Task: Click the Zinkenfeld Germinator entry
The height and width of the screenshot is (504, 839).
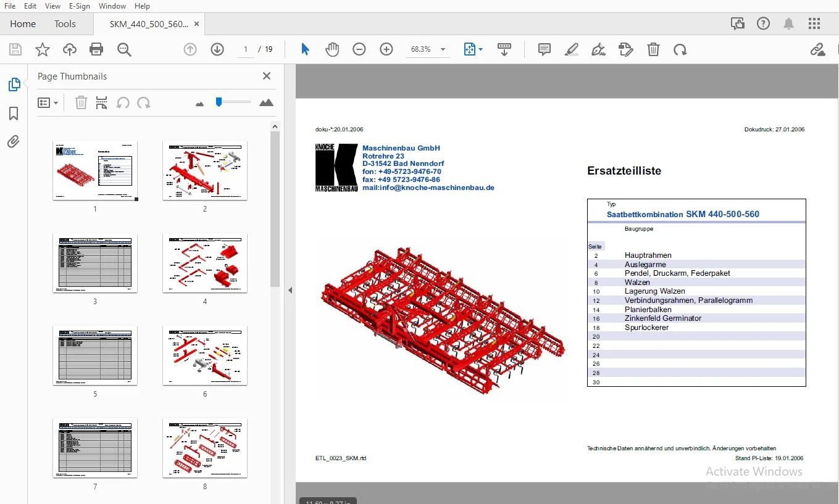Action: pyautogui.click(x=663, y=318)
